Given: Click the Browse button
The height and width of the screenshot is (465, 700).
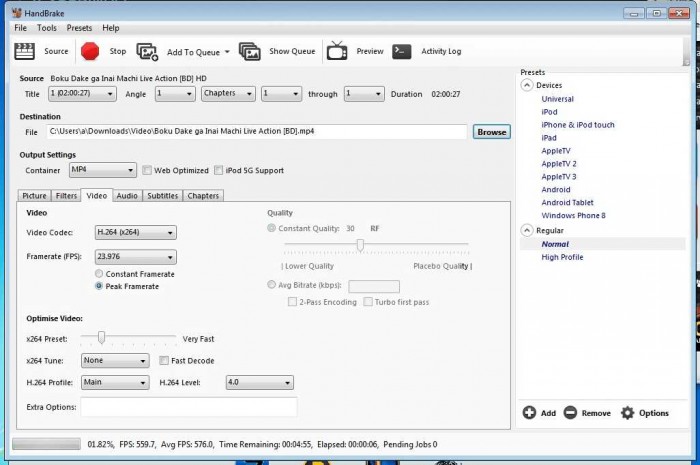Looking at the screenshot, I should tap(492, 132).
